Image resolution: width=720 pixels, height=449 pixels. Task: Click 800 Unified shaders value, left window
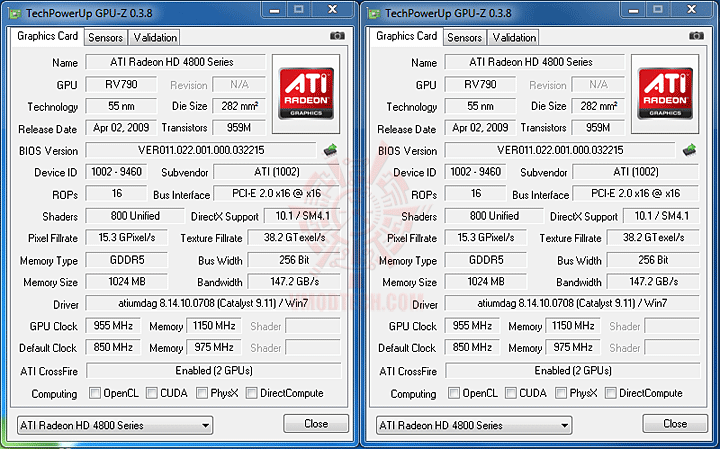[135, 216]
